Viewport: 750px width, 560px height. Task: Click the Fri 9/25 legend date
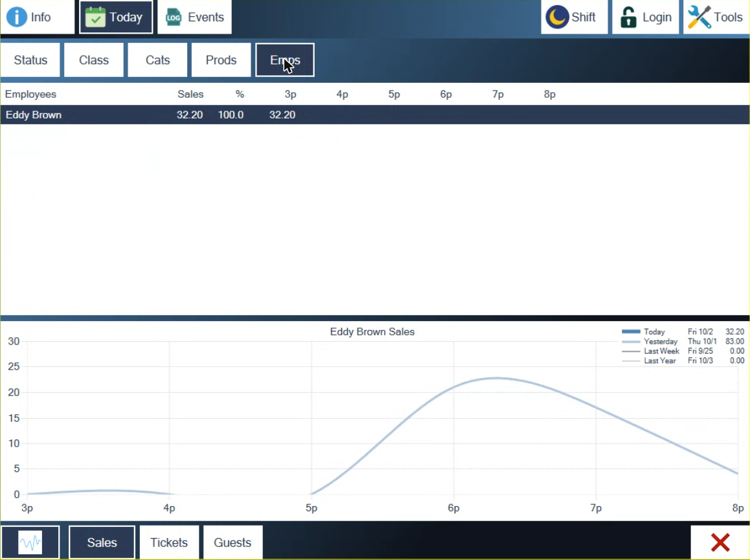tap(700, 351)
